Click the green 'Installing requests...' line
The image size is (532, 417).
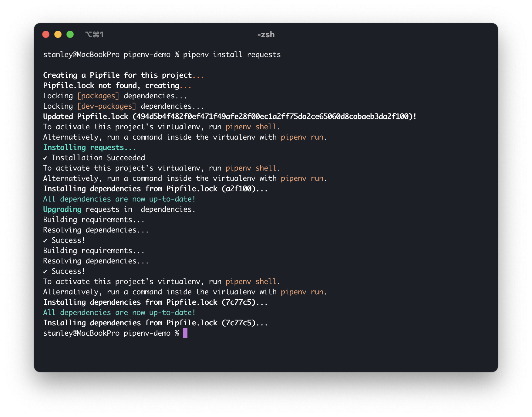pyautogui.click(x=89, y=147)
